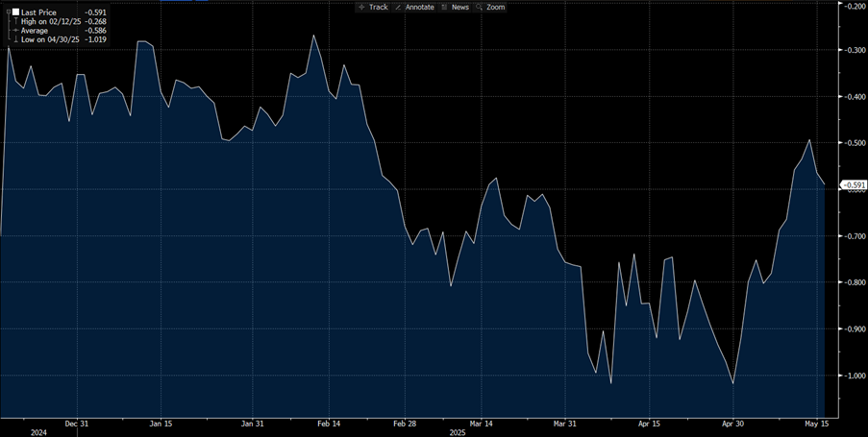
Task: Collapse the legend tree expander
Action: point(6,12)
